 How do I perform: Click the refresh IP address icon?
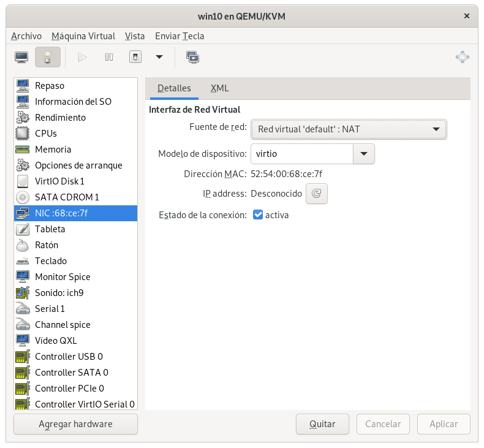[316, 194]
